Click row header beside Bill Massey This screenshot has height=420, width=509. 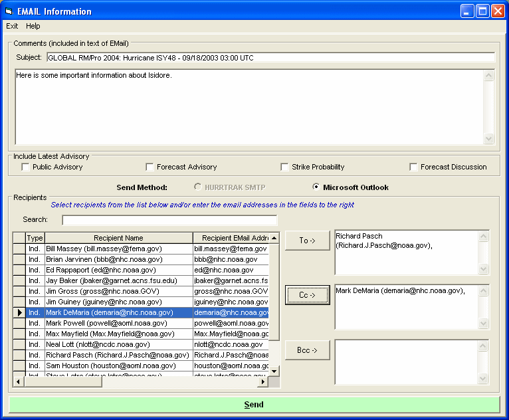coord(19,249)
